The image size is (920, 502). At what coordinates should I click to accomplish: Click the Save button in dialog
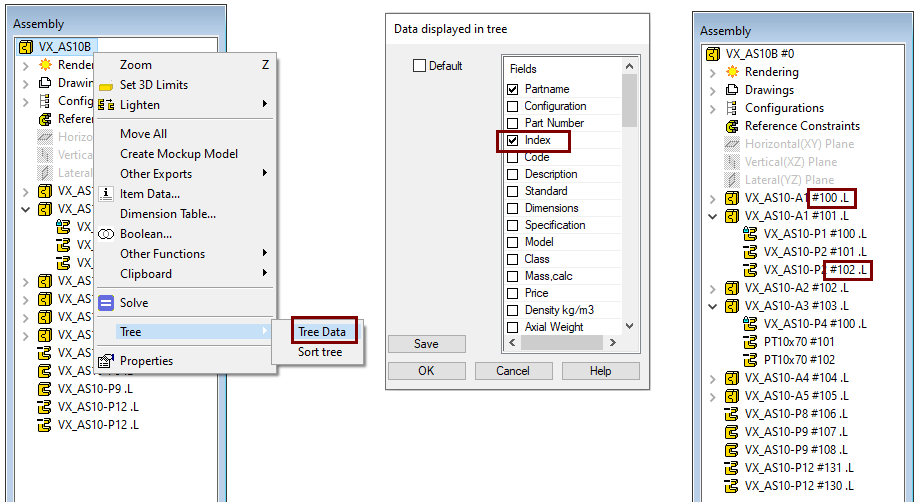coord(426,344)
